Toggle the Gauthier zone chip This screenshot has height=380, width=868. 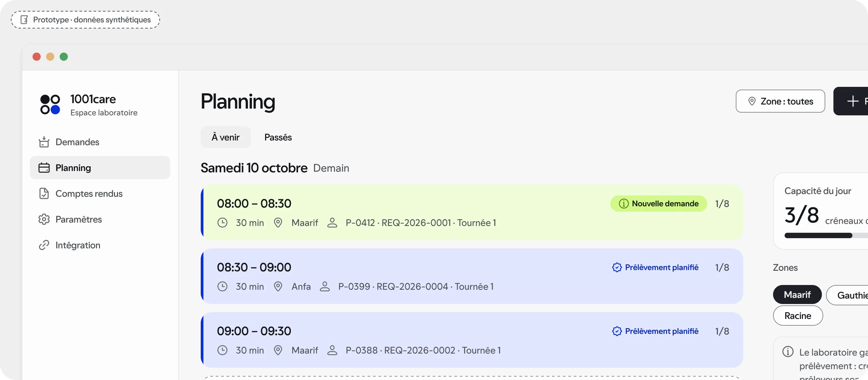click(847, 295)
